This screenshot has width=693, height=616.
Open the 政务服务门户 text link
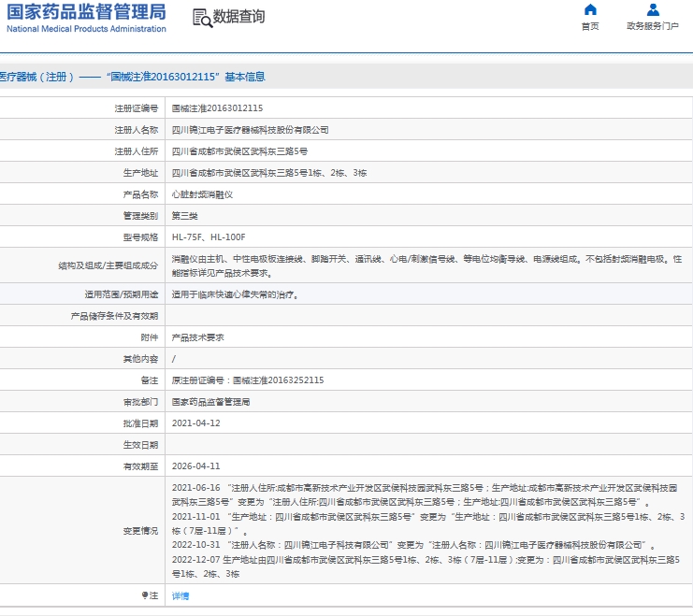click(653, 26)
